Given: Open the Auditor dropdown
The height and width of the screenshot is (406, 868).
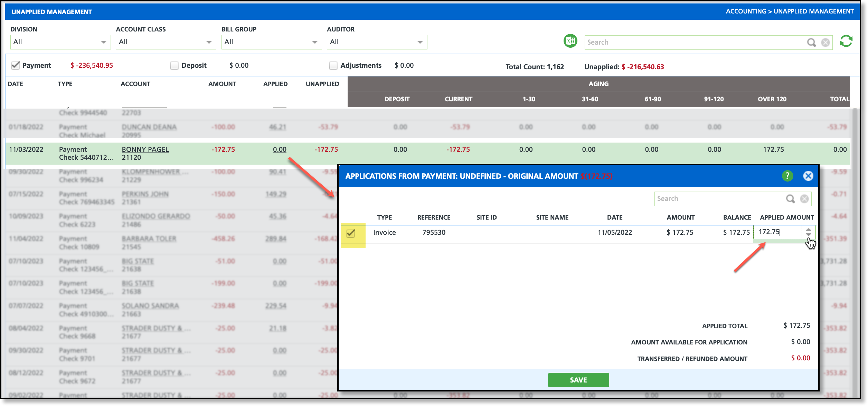Looking at the screenshot, I should [x=377, y=42].
